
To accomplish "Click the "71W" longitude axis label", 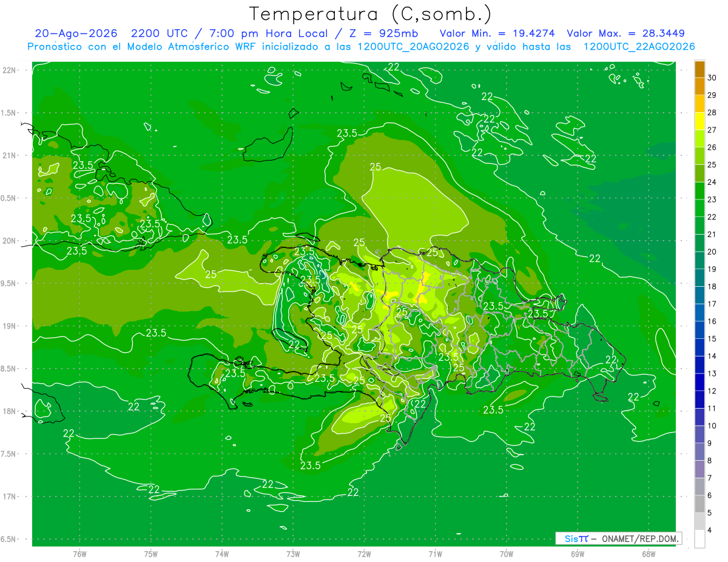I will 435,554.
